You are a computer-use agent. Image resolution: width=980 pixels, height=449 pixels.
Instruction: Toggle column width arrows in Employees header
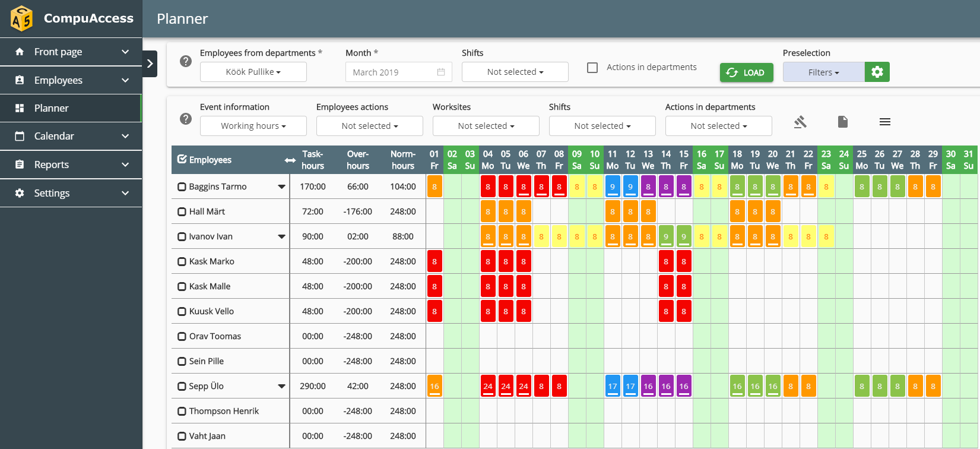(290, 160)
